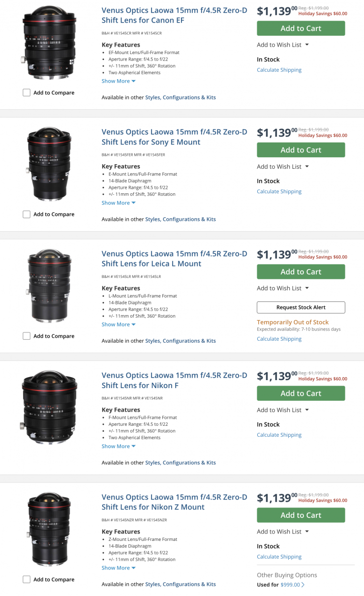
Task: Open Add to Wish List dropdown for Nikon Z
Action: coord(283,532)
